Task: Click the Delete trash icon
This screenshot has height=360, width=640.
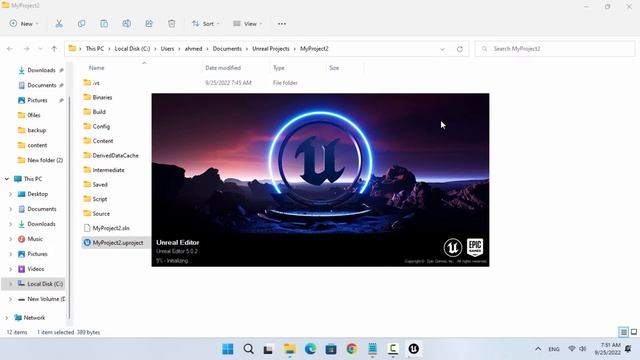Action: point(171,24)
